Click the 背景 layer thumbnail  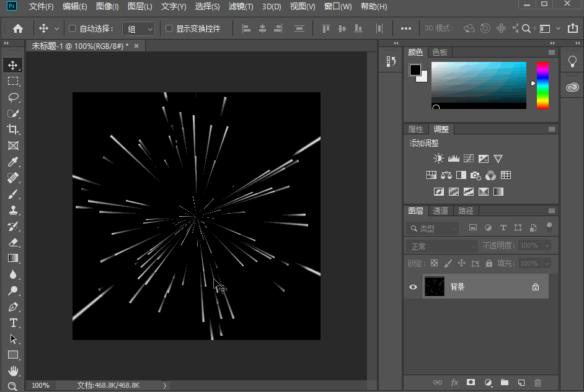pyautogui.click(x=435, y=287)
